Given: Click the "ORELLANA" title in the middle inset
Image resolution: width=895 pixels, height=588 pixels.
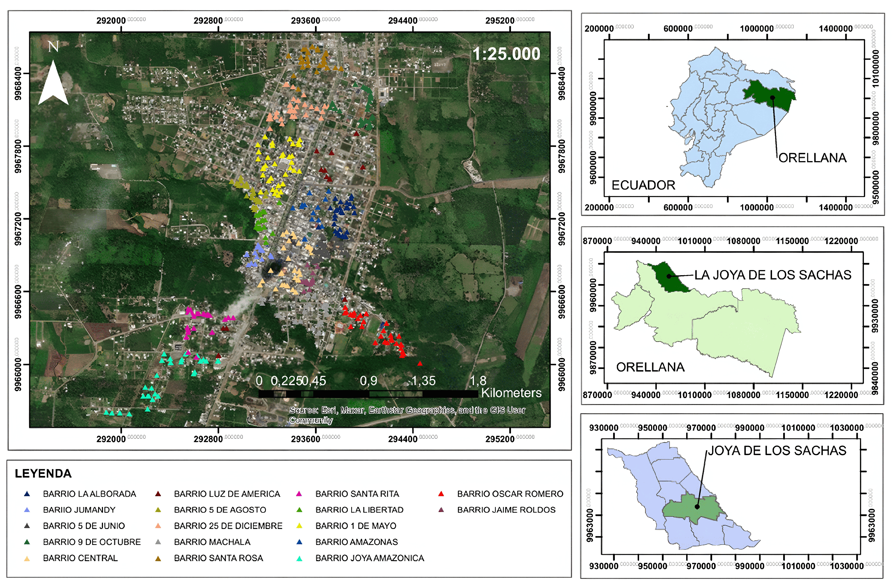Looking at the screenshot, I should click(650, 367).
